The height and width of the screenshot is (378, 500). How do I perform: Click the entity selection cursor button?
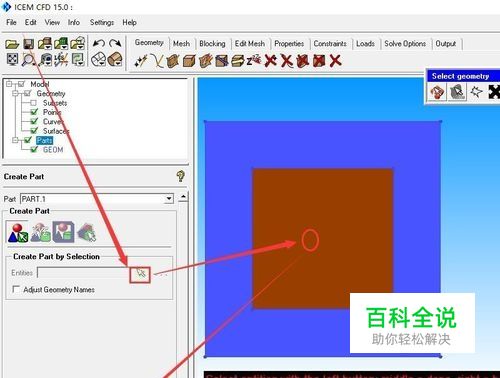pyautogui.click(x=140, y=275)
